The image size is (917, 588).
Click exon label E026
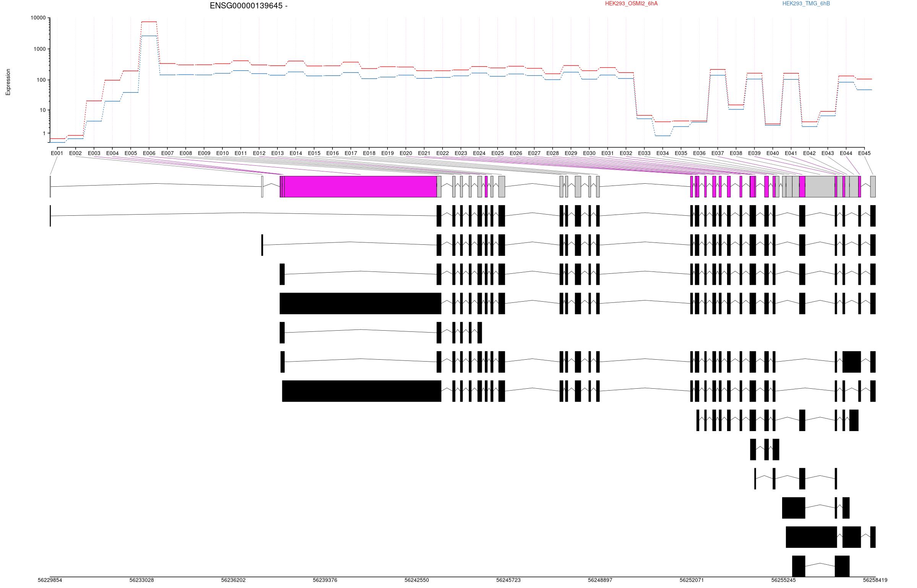(516, 153)
